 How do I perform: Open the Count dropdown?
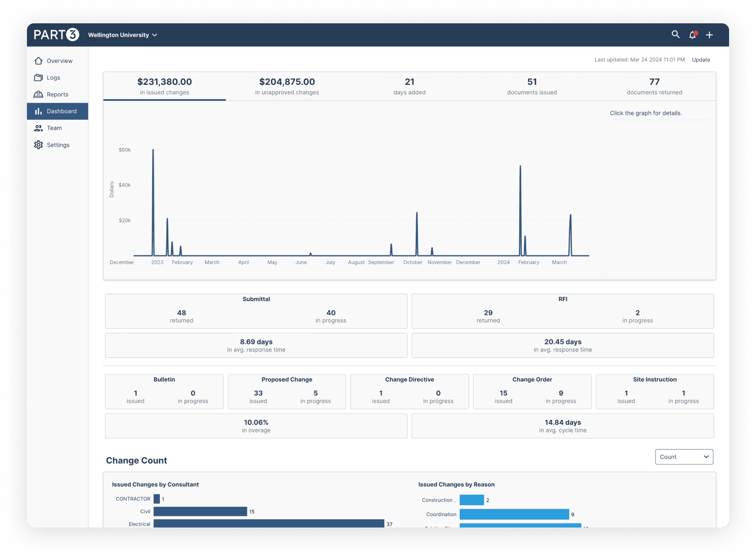pyautogui.click(x=684, y=457)
